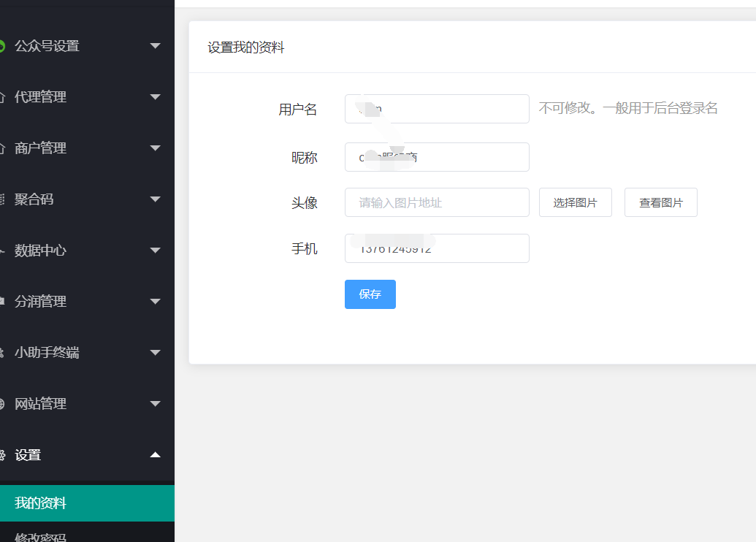The image size is (756, 542).
Task: Open the 数据中心 menu
Action: 87,251
